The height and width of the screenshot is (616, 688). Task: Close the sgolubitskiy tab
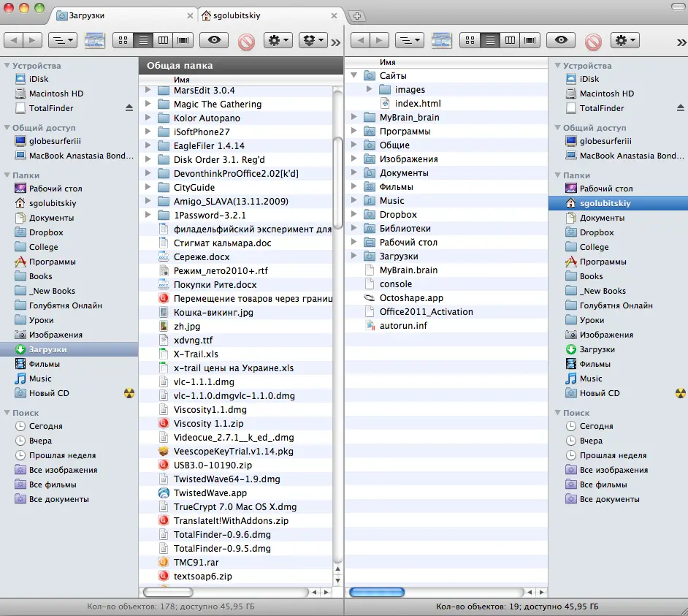tap(334, 16)
